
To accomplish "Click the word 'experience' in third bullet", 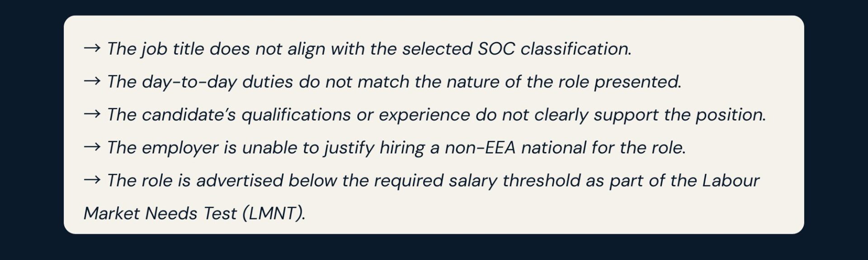I will [x=424, y=115].
